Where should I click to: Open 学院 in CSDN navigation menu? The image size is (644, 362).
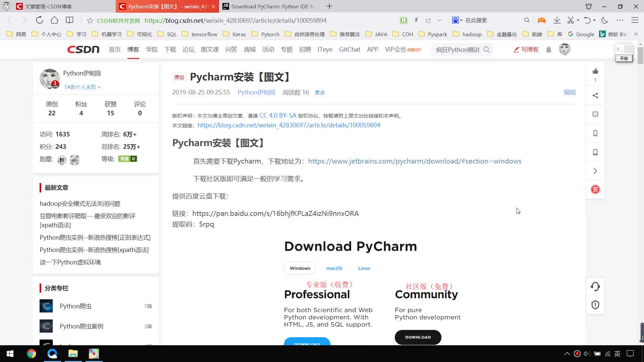(x=152, y=50)
